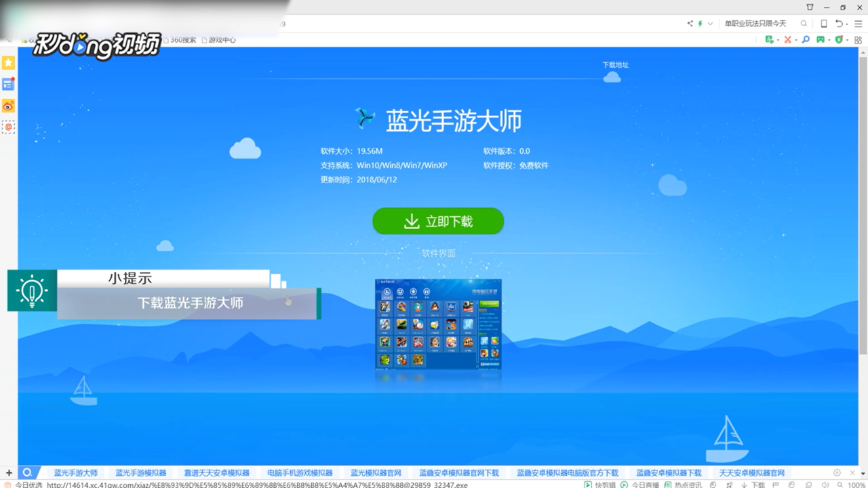The width and height of the screenshot is (868, 488).
Task: Expand the undo arrow dropdown
Action: [x=847, y=24]
